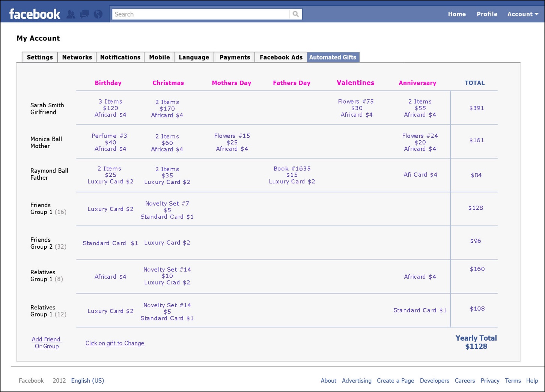Click the 'Click on gift to Change' link

point(115,343)
